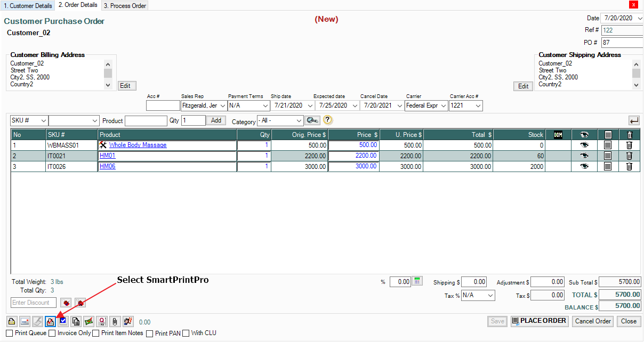
Task: Tick the With CLU checkbox
Action: pos(186,333)
